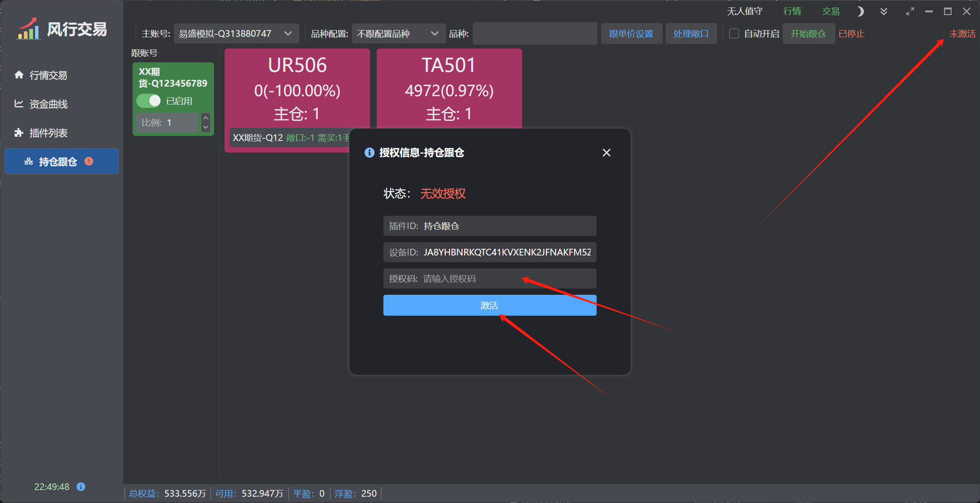
Task: Enable the 自动开启 checkbox
Action: [x=734, y=33]
